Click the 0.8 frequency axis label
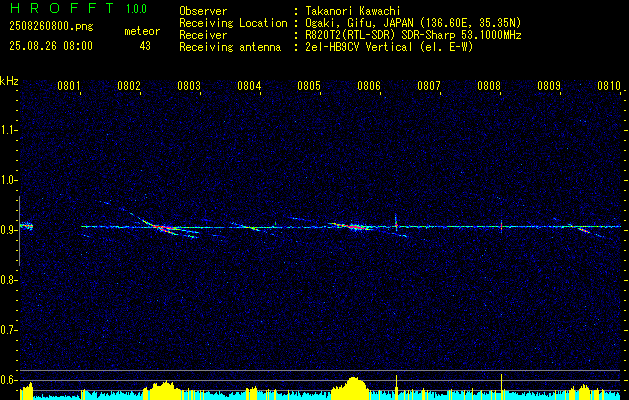Viewport: 629px width, 400px height. click(x=8, y=280)
